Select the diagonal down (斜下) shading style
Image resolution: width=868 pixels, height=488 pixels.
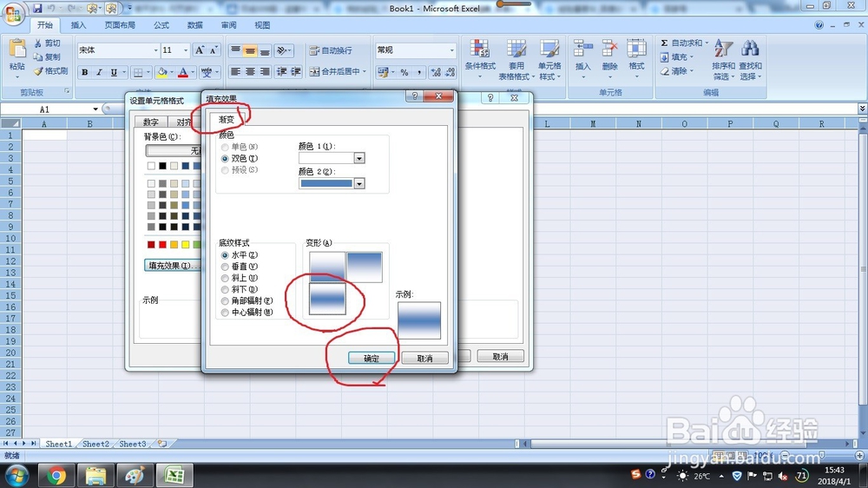coord(225,290)
